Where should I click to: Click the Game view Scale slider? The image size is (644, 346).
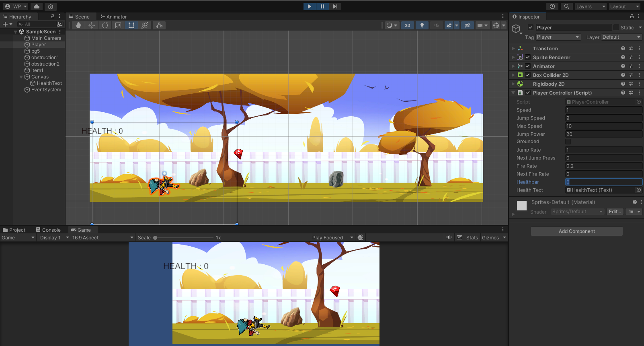184,238
